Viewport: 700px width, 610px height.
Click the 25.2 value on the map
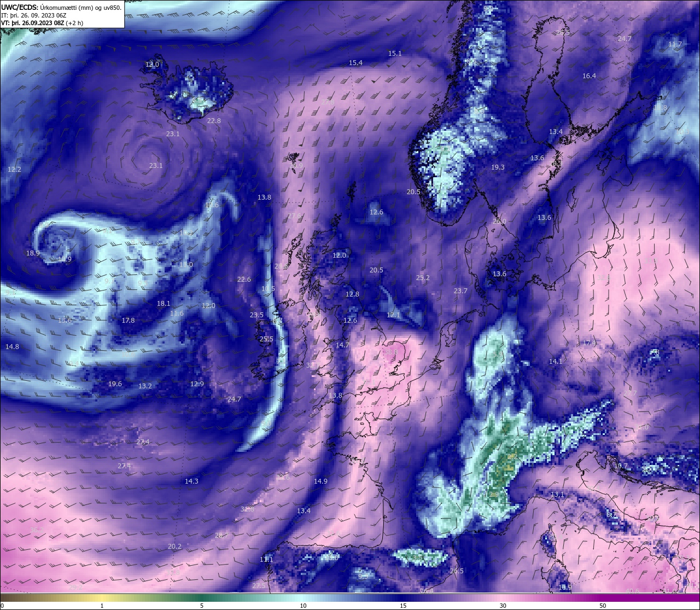click(x=423, y=278)
